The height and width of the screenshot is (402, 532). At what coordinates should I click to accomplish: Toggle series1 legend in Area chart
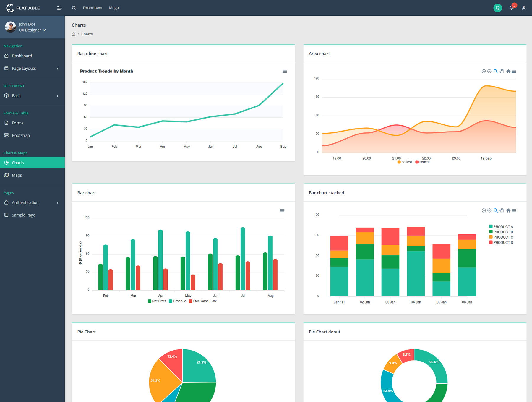[x=405, y=162]
